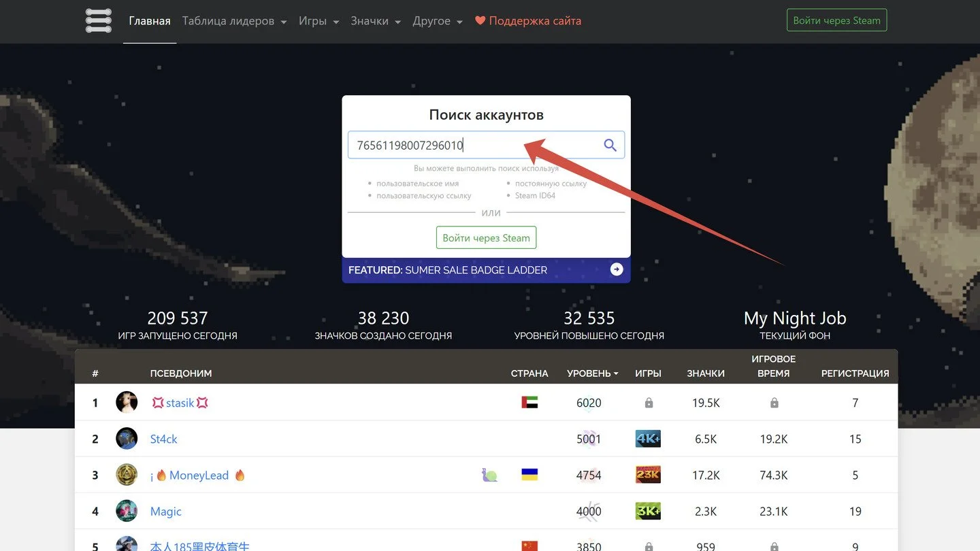Open the Поддержка сайта link
Viewport: 980px width, 551px height.
(528, 21)
